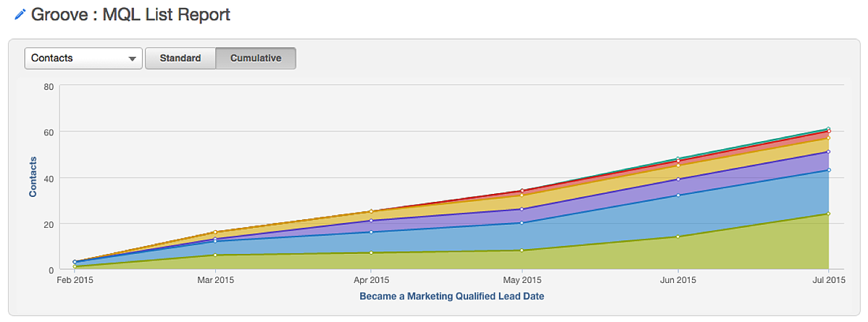868x322 pixels.
Task: Click the red series point at Jul 2015
Action: [828, 132]
